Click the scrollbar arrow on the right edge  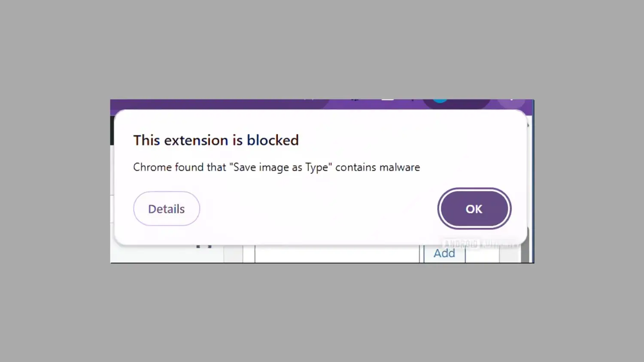coord(529,125)
